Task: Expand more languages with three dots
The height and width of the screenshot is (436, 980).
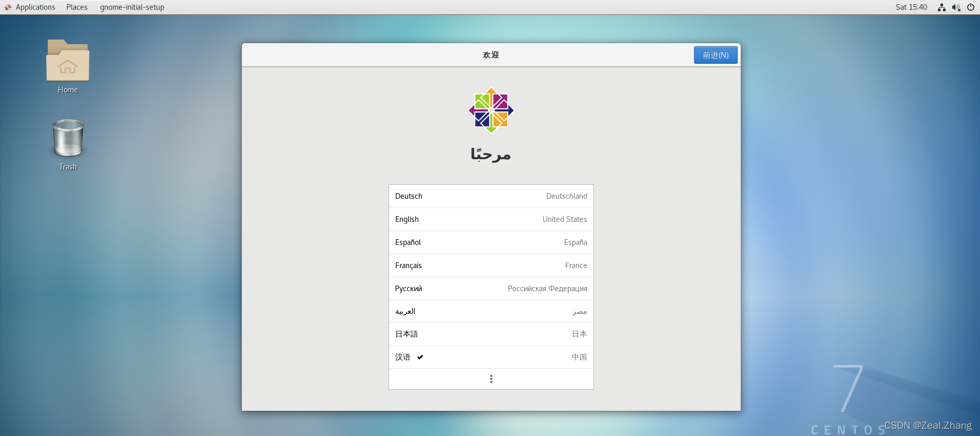Action: click(x=491, y=379)
